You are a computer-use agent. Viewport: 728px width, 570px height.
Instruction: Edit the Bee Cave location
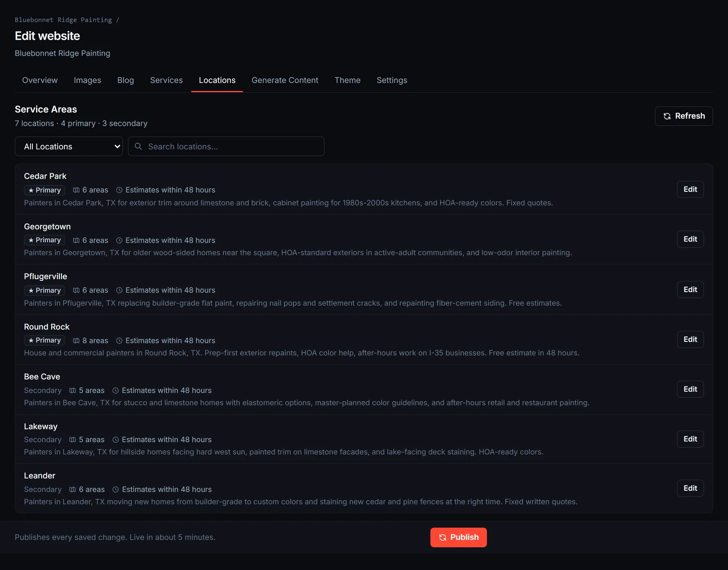click(690, 389)
